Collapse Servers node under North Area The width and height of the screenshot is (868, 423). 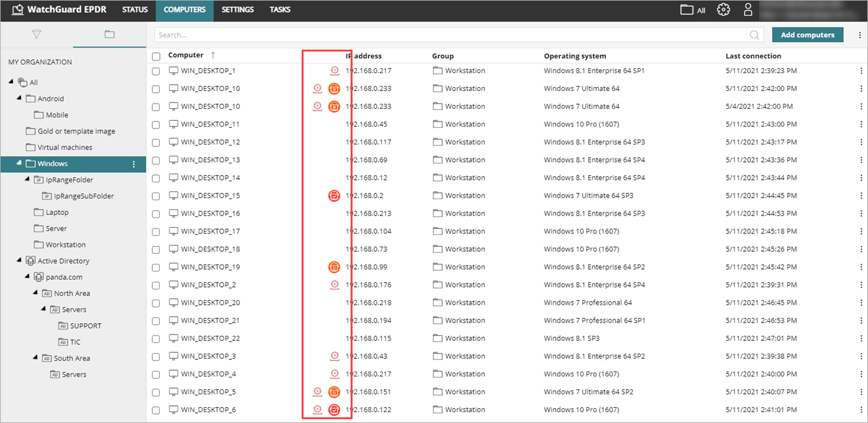44,310
